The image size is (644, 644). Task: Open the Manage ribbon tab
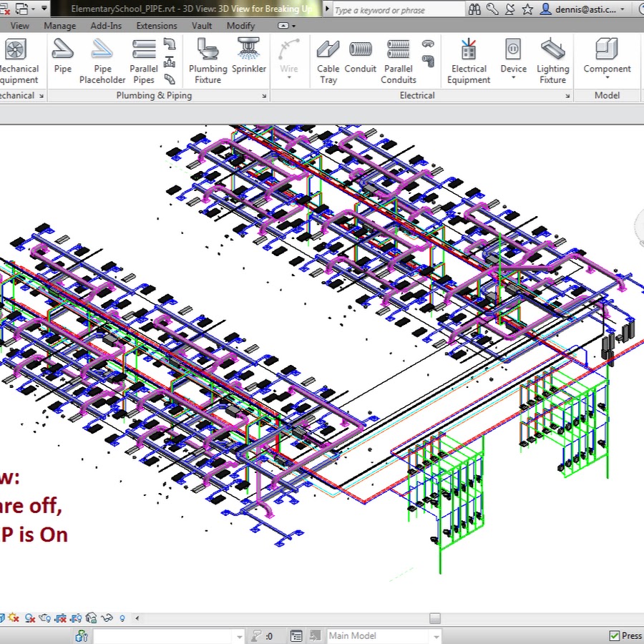point(59,26)
